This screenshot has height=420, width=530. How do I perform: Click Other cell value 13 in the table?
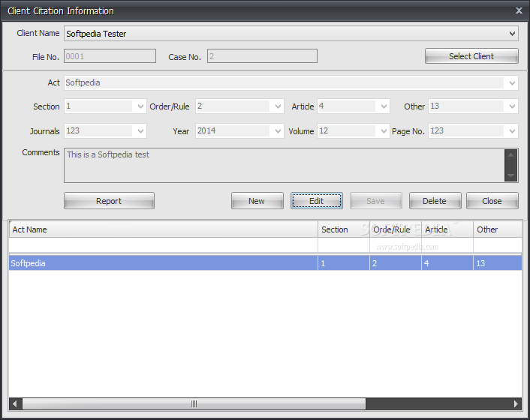[498, 263]
